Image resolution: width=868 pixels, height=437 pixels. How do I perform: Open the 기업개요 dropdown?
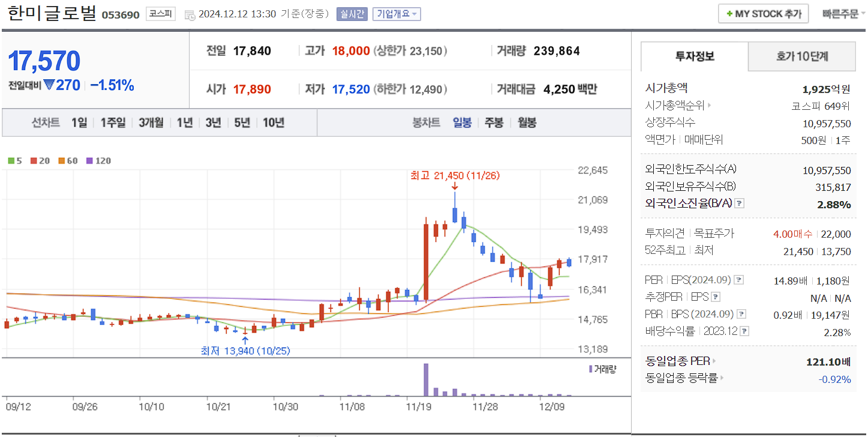pos(397,14)
